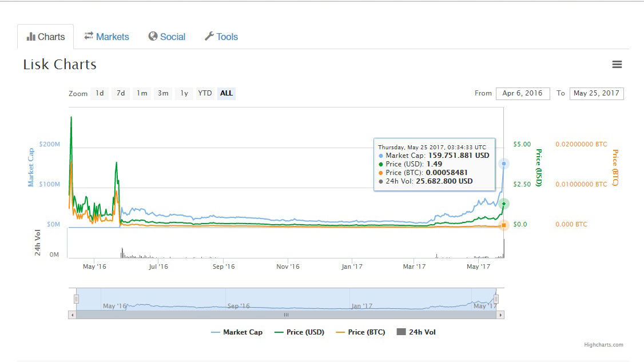644x362 pixels.
Task: Click the tooltip Price (BTC) value 0.00058481
Action: tap(447, 173)
